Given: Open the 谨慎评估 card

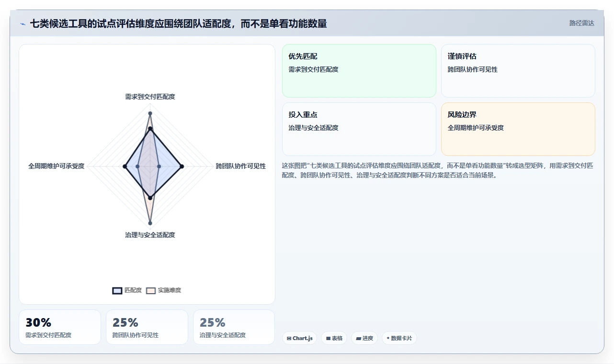Looking at the screenshot, I should tap(518, 71).
